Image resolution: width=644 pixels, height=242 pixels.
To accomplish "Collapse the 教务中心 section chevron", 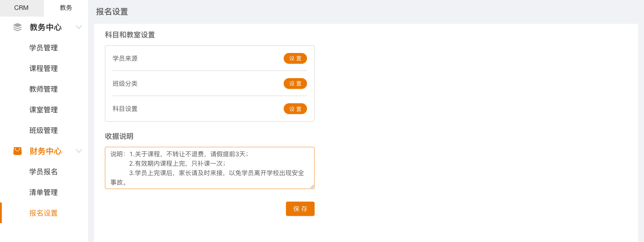I will coord(79,27).
